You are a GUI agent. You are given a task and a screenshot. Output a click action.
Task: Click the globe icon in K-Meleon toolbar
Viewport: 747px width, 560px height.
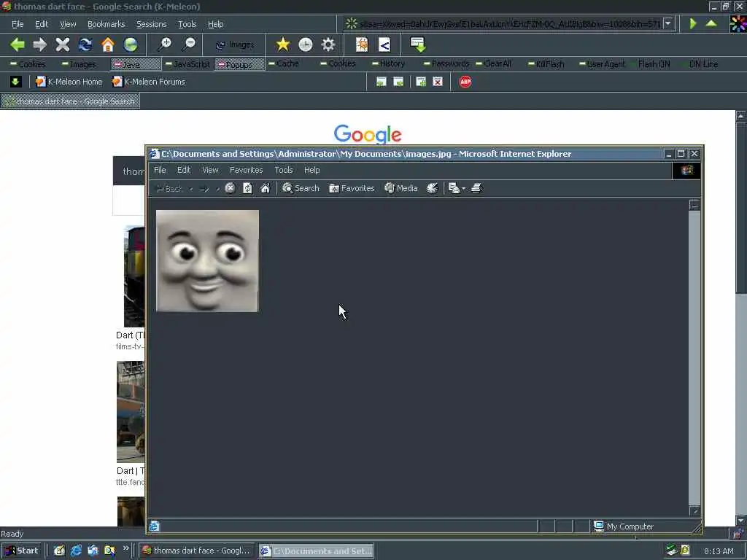[131, 44]
